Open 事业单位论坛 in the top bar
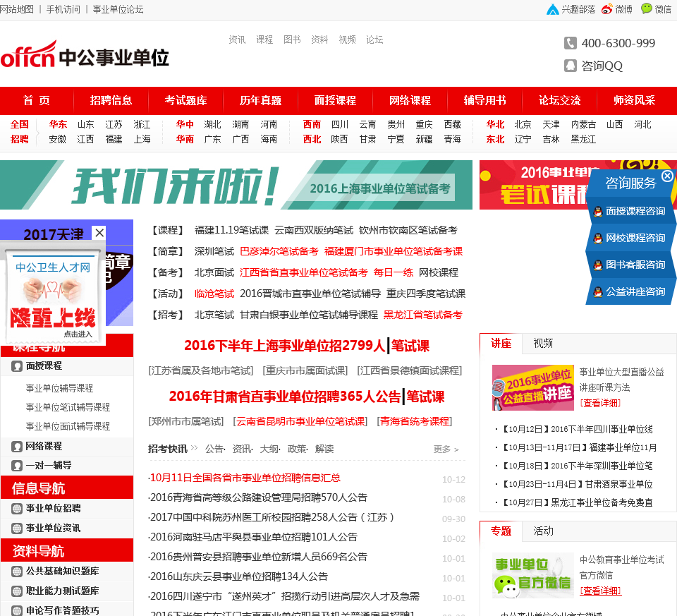The width and height of the screenshot is (677, 616). click(x=118, y=9)
